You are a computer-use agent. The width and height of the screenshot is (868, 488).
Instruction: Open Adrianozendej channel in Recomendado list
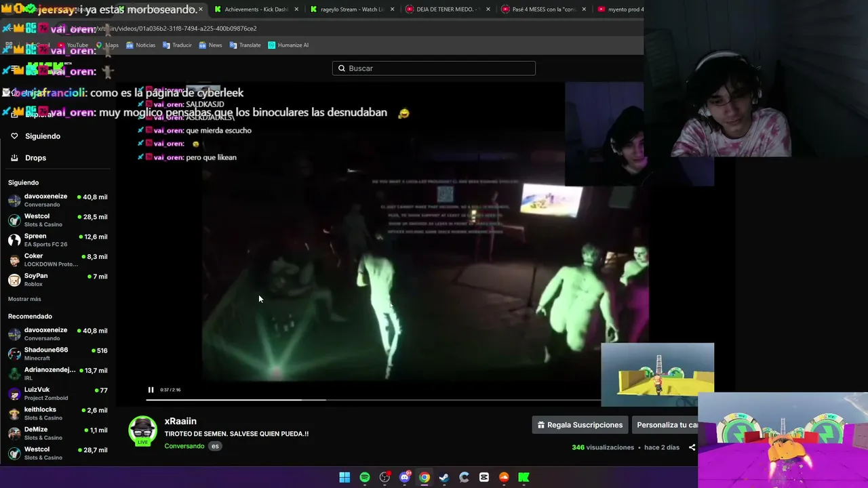click(58, 373)
